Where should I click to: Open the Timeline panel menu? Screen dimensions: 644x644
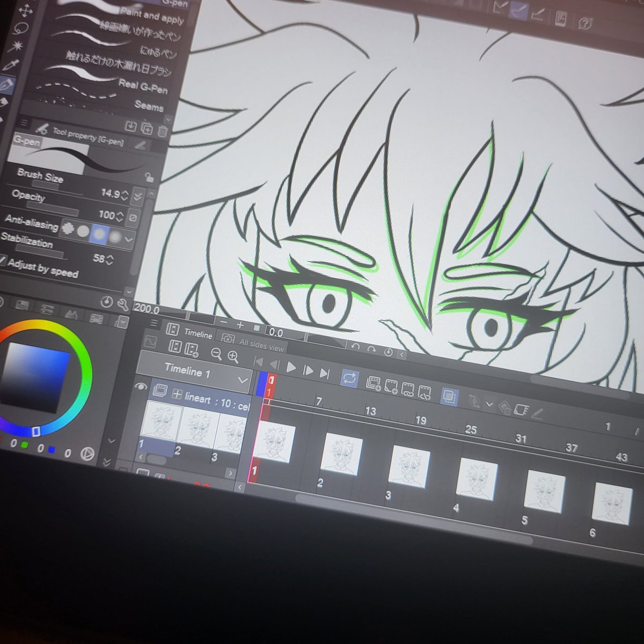click(x=154, y=324)
